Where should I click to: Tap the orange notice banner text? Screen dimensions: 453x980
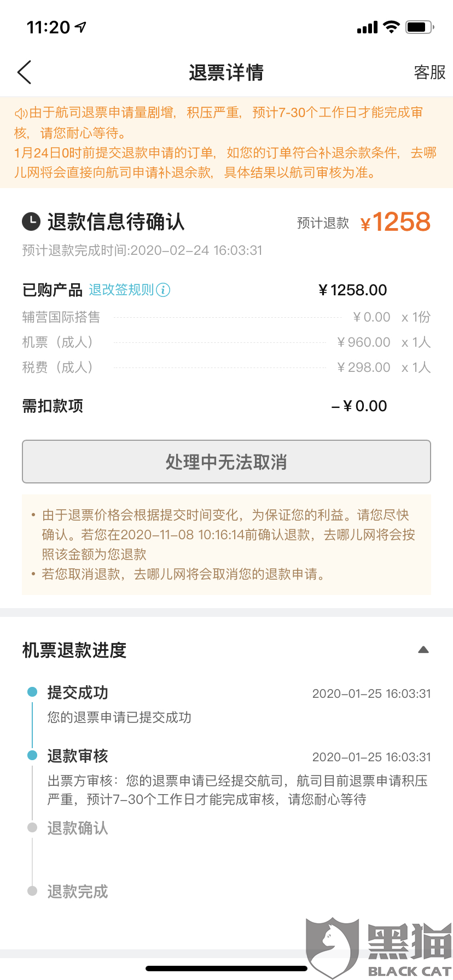click(226, 143)
